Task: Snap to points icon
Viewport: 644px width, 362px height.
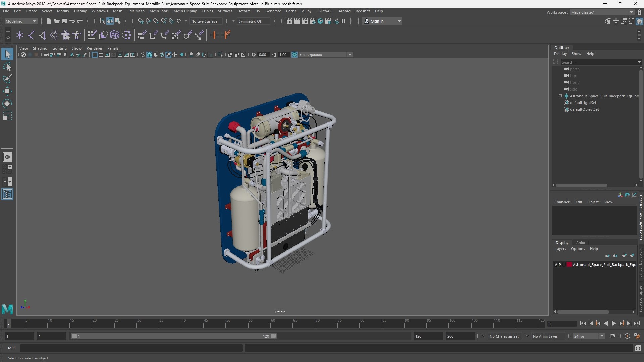Action: [156, 21]
